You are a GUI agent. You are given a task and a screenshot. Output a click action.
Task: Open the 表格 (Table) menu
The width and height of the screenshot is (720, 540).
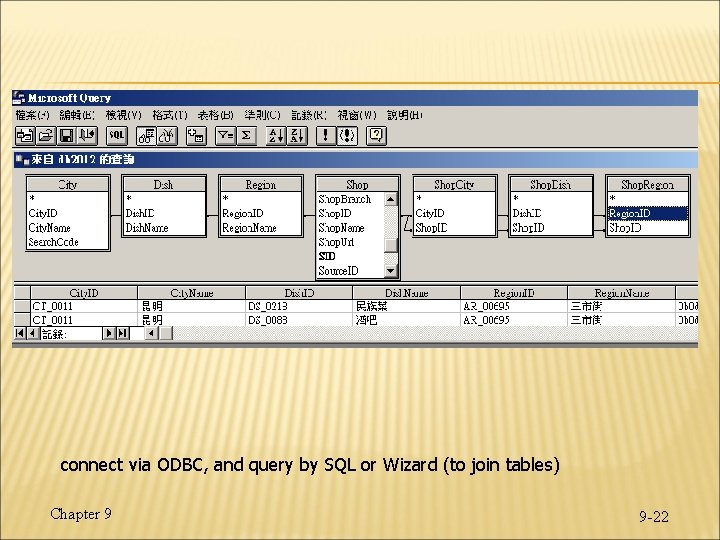point(216,115)
